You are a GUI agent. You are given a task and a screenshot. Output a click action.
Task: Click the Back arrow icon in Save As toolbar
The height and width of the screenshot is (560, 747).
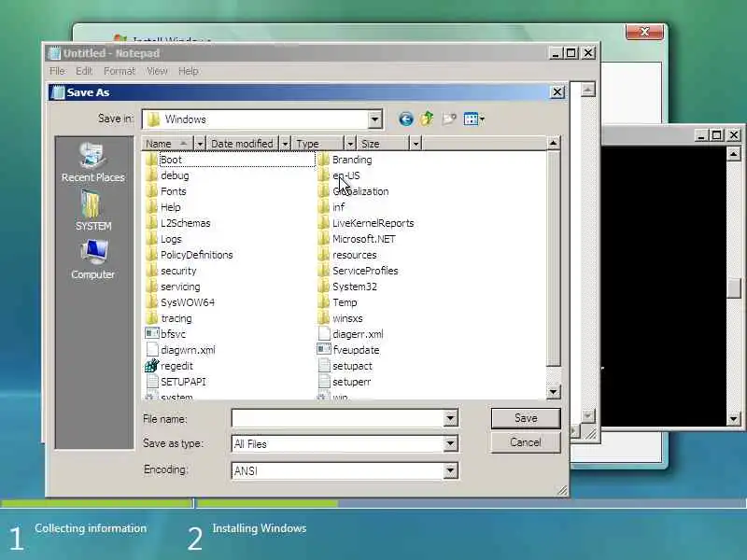(406, 119)
